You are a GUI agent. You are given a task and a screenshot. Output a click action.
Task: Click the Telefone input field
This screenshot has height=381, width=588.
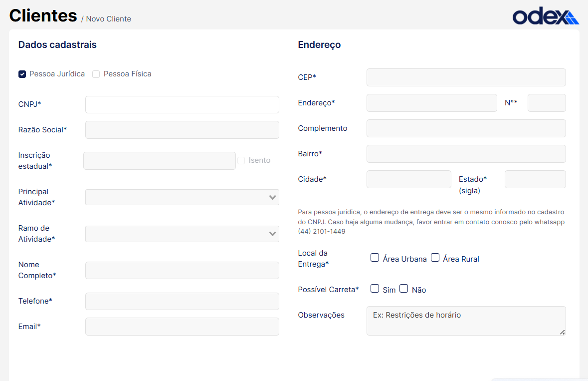[x=182, y=302]
